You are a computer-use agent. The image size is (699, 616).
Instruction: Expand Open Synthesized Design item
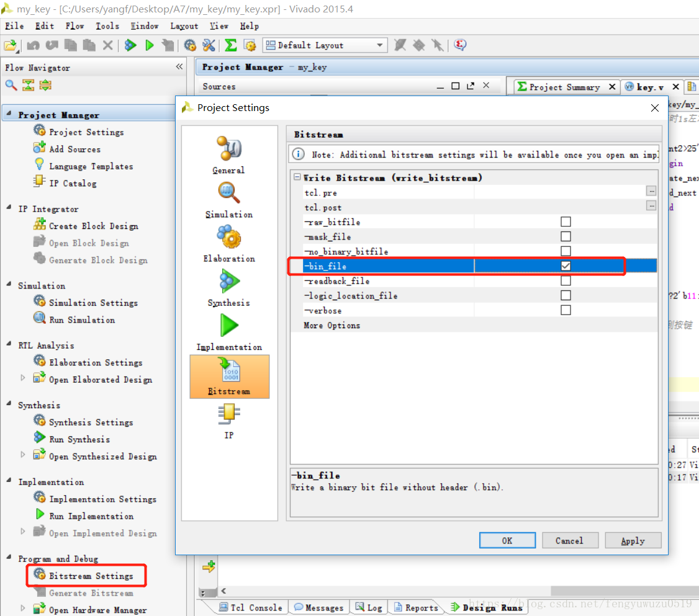[22, 455]
